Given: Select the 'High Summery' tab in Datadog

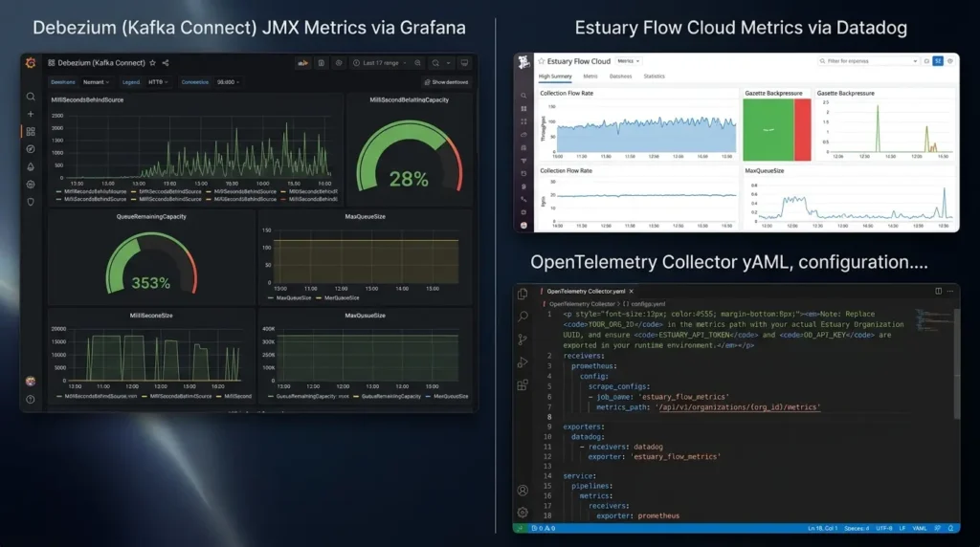Looking at the screenshot, I should pos(555,77).
